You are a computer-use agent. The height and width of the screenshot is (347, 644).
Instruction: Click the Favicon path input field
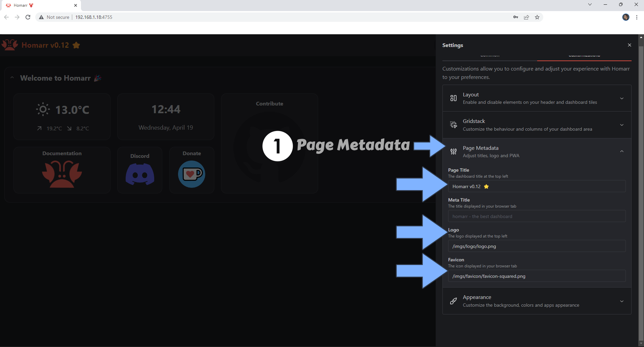536,276
